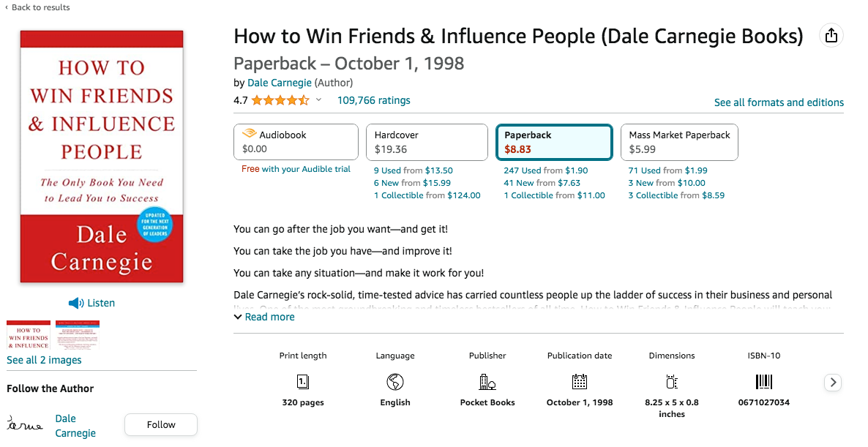Click the Back to results breadcrumb
The width and height of the screenshot is (868, 447).
pos(37,7)
